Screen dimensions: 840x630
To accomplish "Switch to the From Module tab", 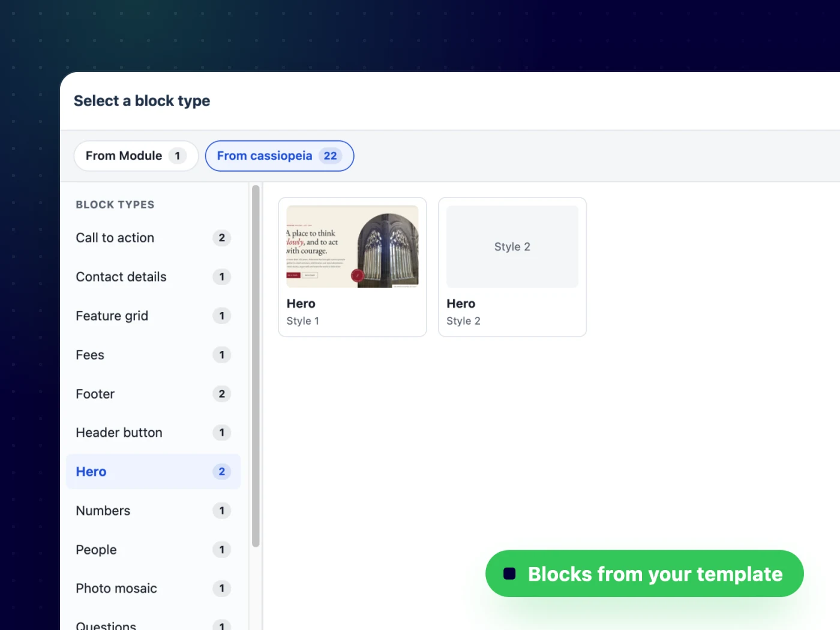I will coord(136,156).
